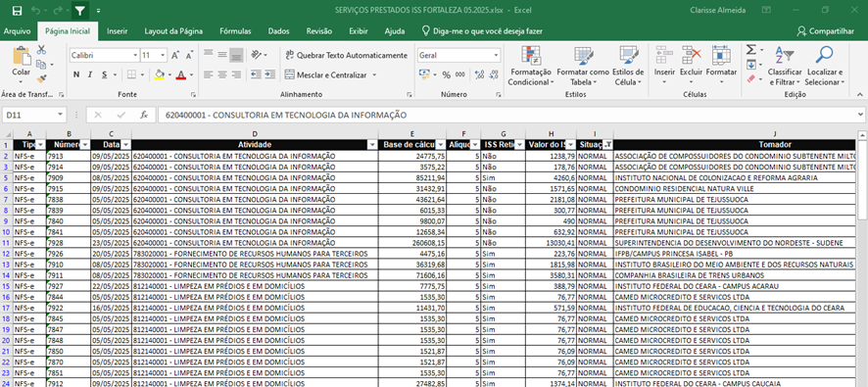
Task: Align text to the bottom
Action: click(236, 54)
